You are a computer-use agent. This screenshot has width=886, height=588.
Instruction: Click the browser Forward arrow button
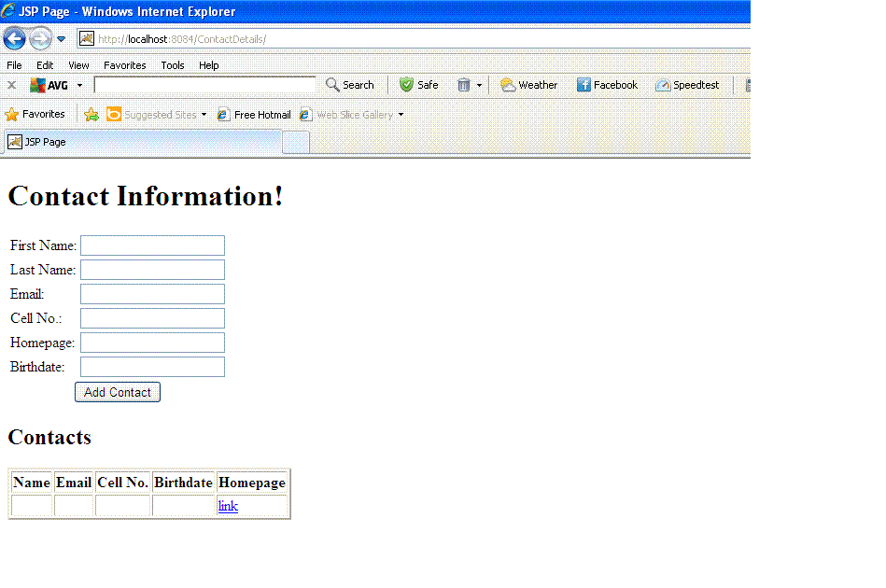tap(41, 39)
